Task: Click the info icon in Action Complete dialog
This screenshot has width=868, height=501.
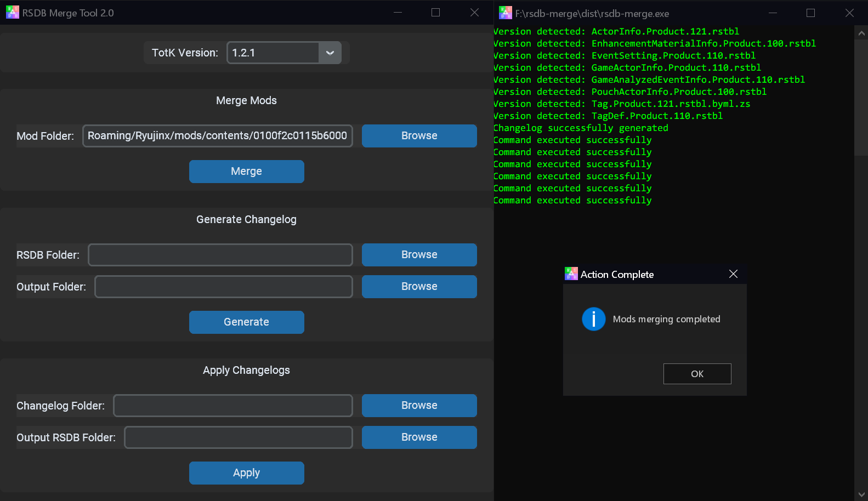Action: coord(594,319)
